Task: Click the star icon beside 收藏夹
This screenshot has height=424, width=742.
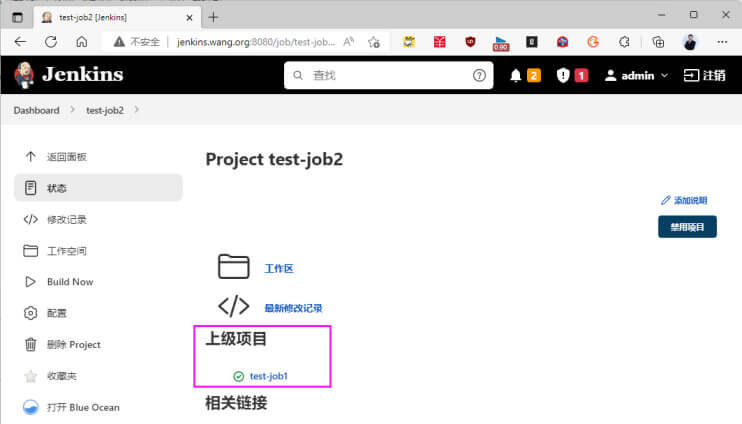Action: pyautogui.click(x=31, y=376)
